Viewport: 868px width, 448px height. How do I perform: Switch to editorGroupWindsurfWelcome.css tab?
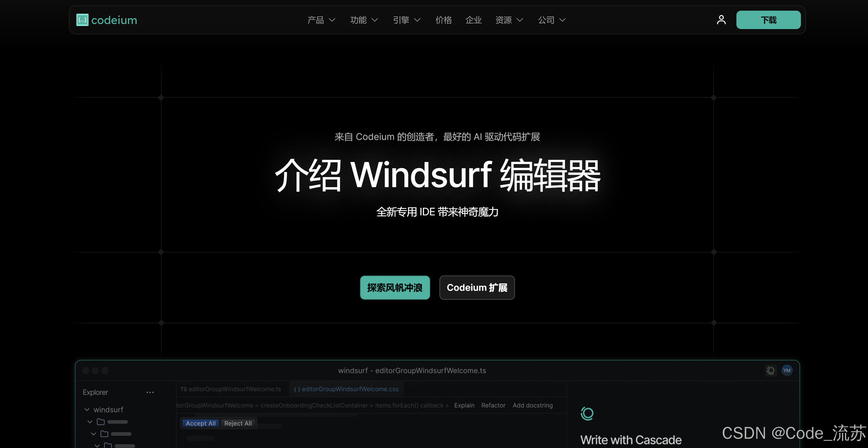[x=346, y=389]
